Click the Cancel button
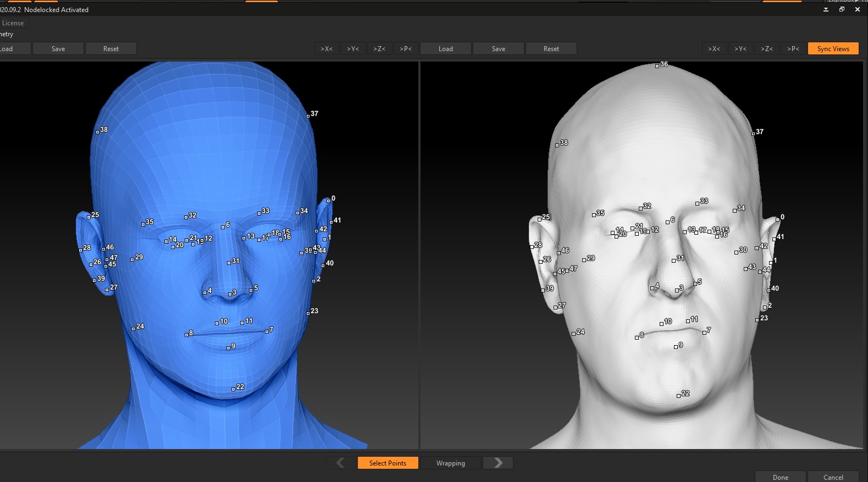This screenshot has height=482, width=868. click(833, 477)
